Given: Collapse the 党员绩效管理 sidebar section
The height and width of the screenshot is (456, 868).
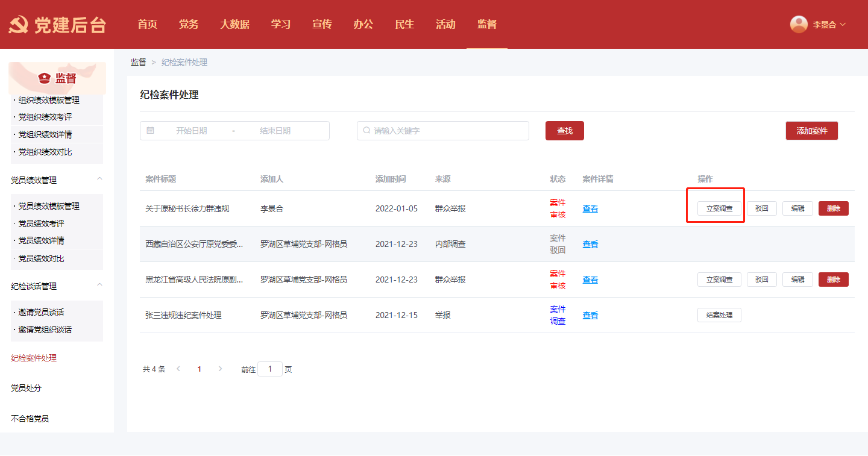Looking at the screenshot, I should click(x=100, y=179).
